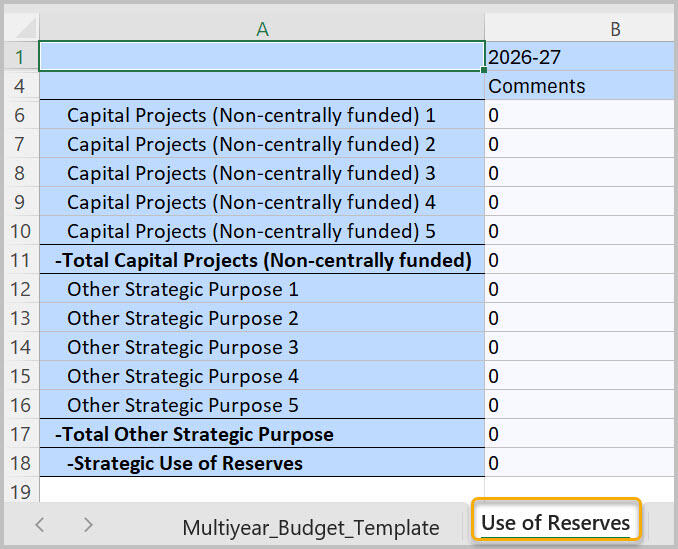
Task: Select Capital Projects (Non-centrally funded) 4 cell
Action: tap(262, 202)
